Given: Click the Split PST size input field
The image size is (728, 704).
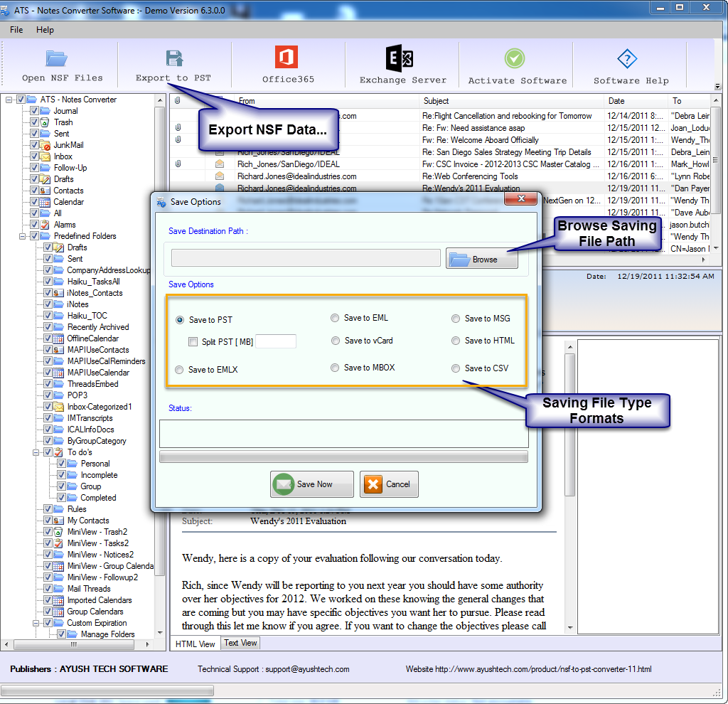Looking at the screenshot, I should coord(276,342).
